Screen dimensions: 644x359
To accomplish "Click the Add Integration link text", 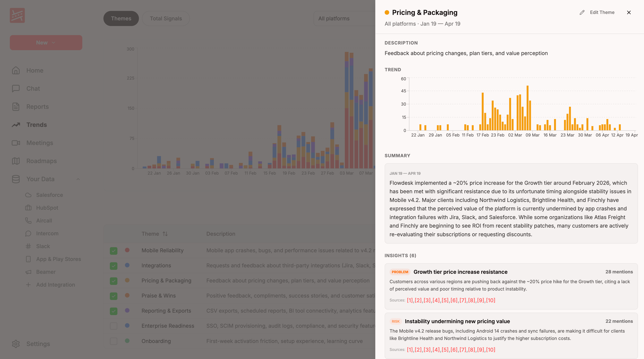I will point(55,285).
